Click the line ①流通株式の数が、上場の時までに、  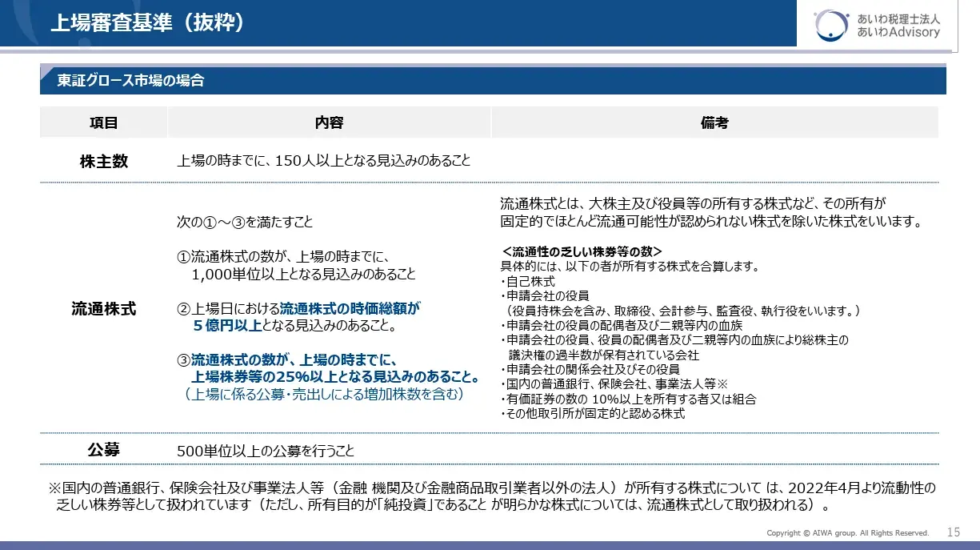[282, 257]
